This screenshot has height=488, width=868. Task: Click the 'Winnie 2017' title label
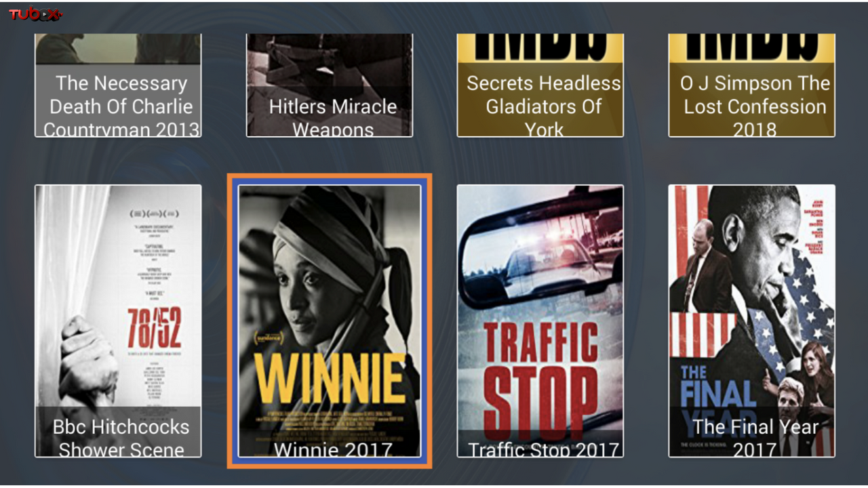(333, 449)
